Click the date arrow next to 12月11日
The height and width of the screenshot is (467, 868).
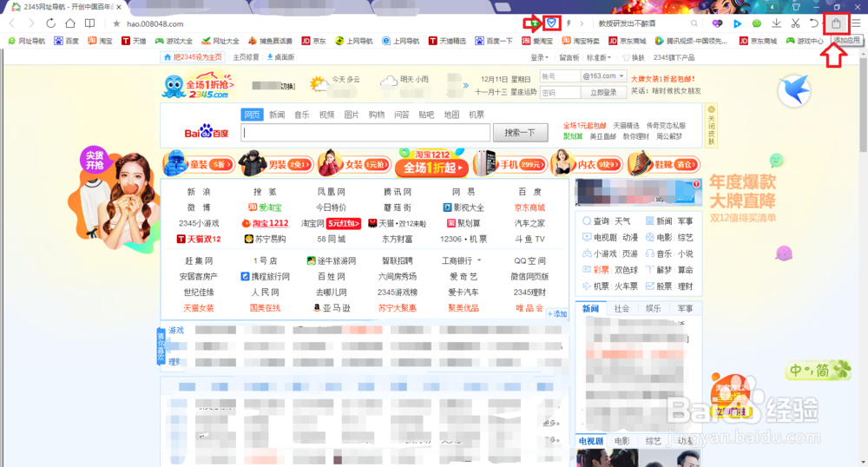[465, 85]
